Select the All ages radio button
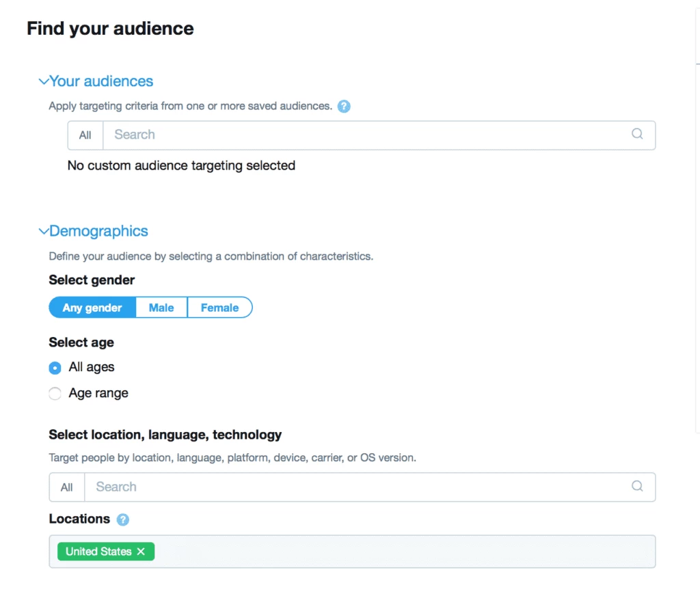The image size is (700, 596). pos(55,368)
